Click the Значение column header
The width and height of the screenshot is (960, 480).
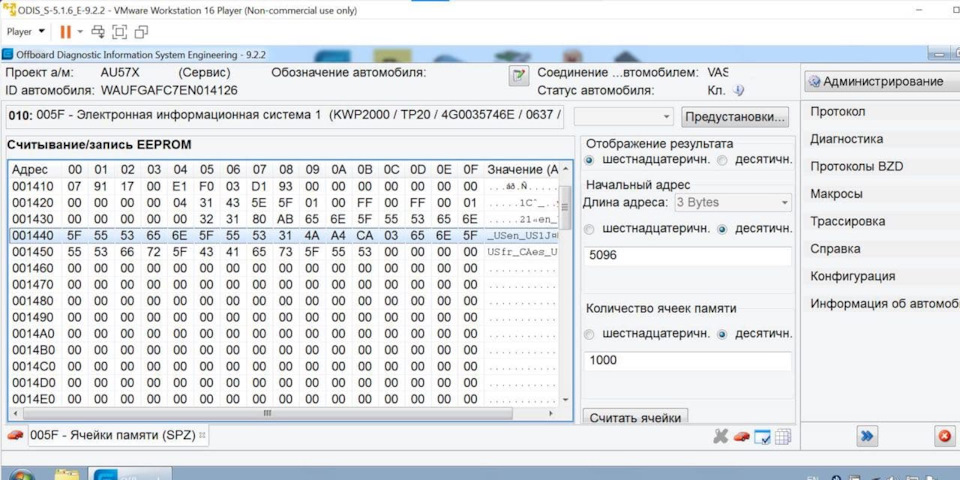click(521, 170)
